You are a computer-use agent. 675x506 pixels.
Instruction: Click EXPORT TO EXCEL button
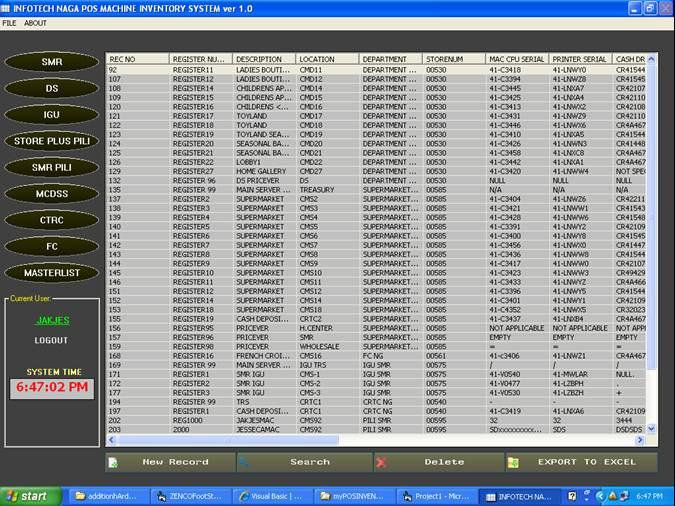click(581, 463)
